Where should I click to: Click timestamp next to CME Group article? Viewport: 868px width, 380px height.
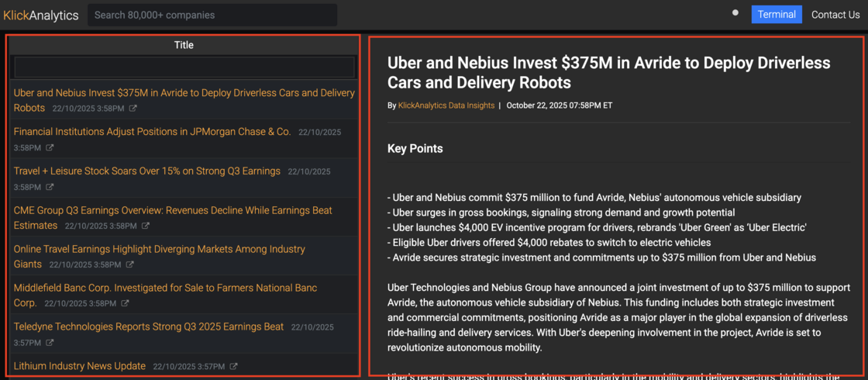100,226
